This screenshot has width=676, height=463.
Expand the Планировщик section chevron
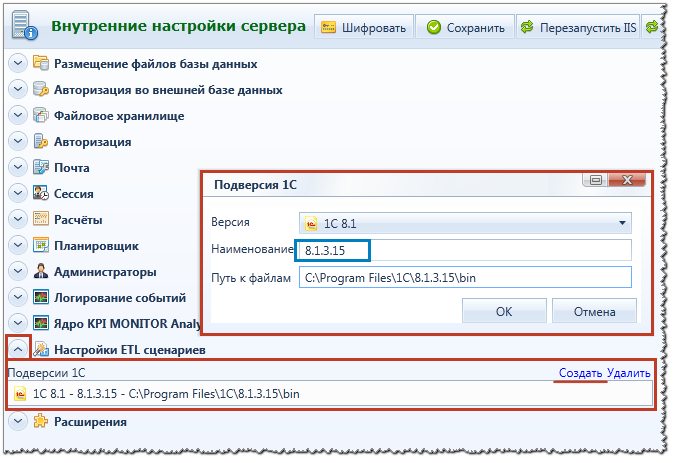18,245
